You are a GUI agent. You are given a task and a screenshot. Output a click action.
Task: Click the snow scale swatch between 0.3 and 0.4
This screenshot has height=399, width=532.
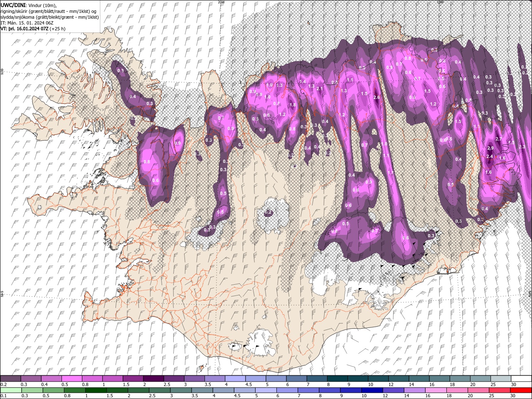[31, 379]
